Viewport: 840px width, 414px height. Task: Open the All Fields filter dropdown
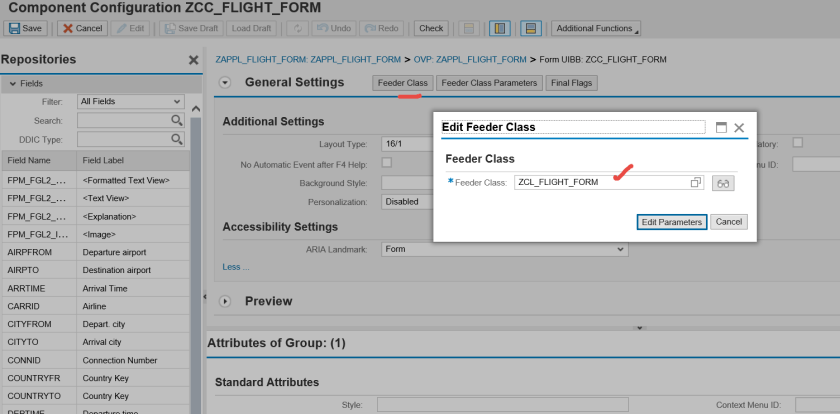tap(130, 101)
